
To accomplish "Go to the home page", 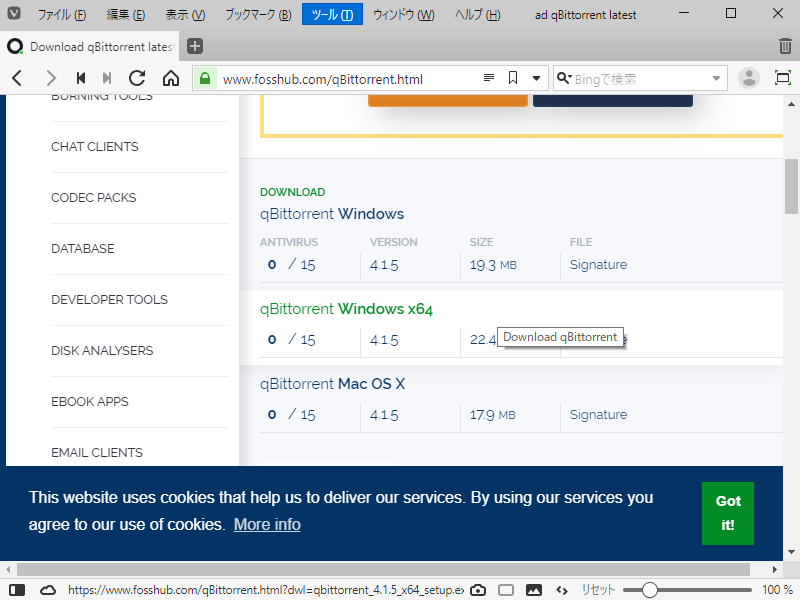I will (171, 78).
